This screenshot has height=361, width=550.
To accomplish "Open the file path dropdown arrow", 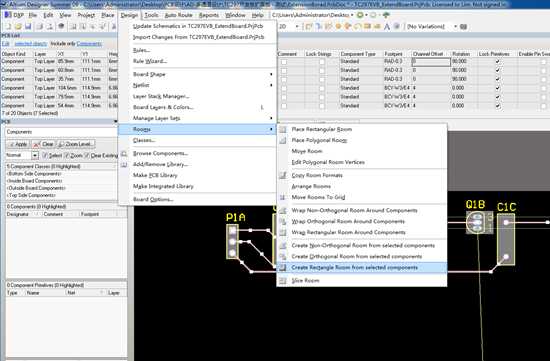I will tap(352, 15).
